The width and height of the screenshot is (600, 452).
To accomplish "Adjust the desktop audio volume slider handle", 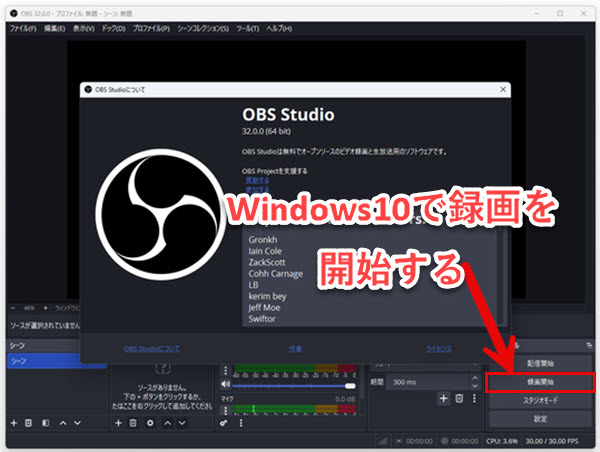I will pyautogui.click(x=350, y=386).
